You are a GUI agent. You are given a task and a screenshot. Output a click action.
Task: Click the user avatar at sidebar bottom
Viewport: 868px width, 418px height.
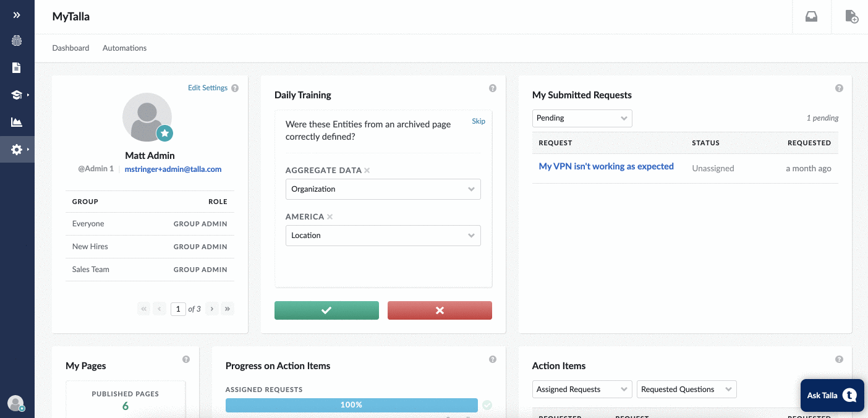pyautogui.click(x=16, y=403)
